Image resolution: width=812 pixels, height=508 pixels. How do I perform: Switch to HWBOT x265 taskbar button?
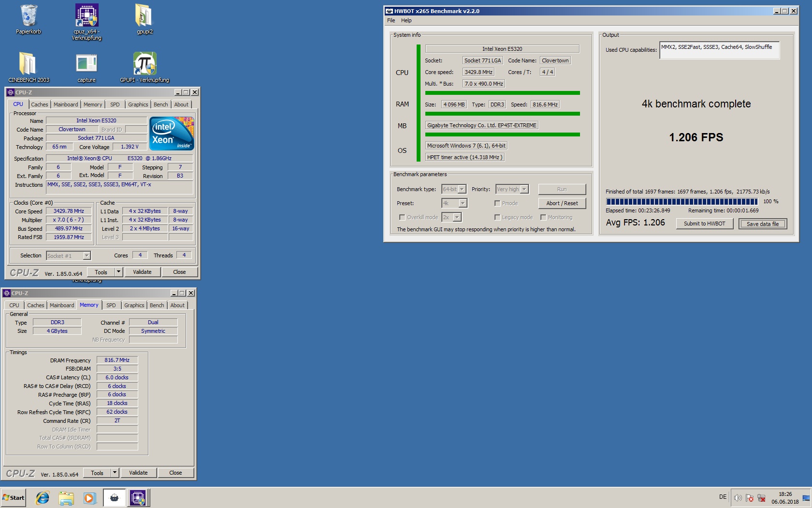pos(114,497)
